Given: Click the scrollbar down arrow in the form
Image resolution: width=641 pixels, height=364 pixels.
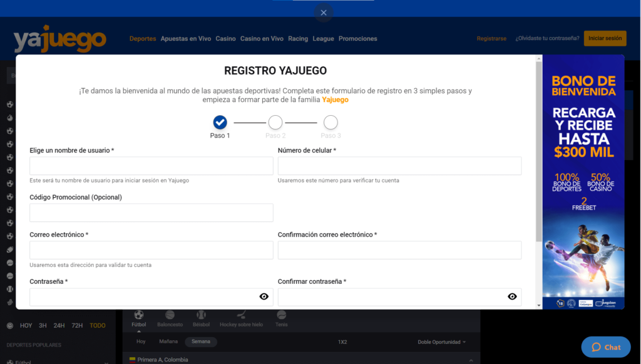Looking at the screenshot, I should [538, 306].
